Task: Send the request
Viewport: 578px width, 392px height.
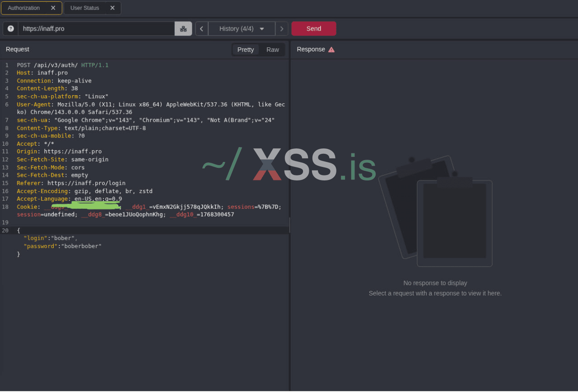Action: (314, 28)
